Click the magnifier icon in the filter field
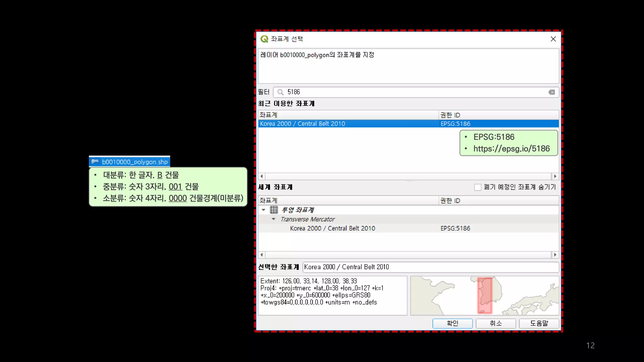 [x=280, y=92]
